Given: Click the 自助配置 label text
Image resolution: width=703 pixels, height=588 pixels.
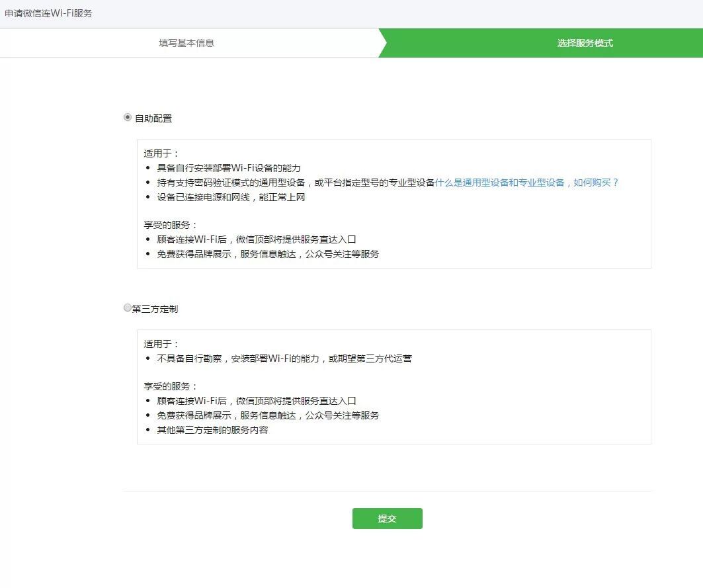Looking at the screenshot, I should coord(153,118).
